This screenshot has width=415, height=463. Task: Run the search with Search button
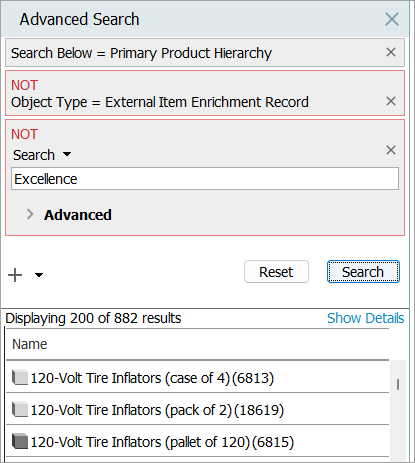pos(363,272)
